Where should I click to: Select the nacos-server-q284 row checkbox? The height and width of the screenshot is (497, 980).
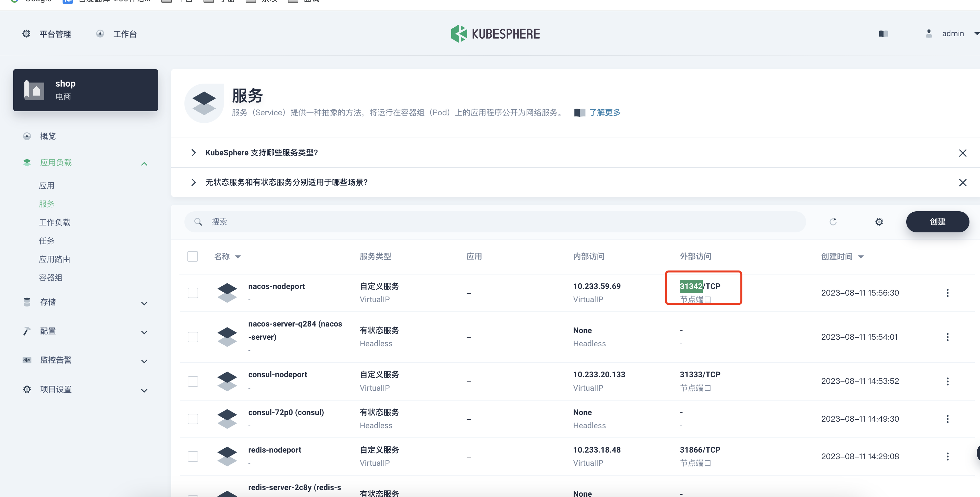tap(193, 337)
